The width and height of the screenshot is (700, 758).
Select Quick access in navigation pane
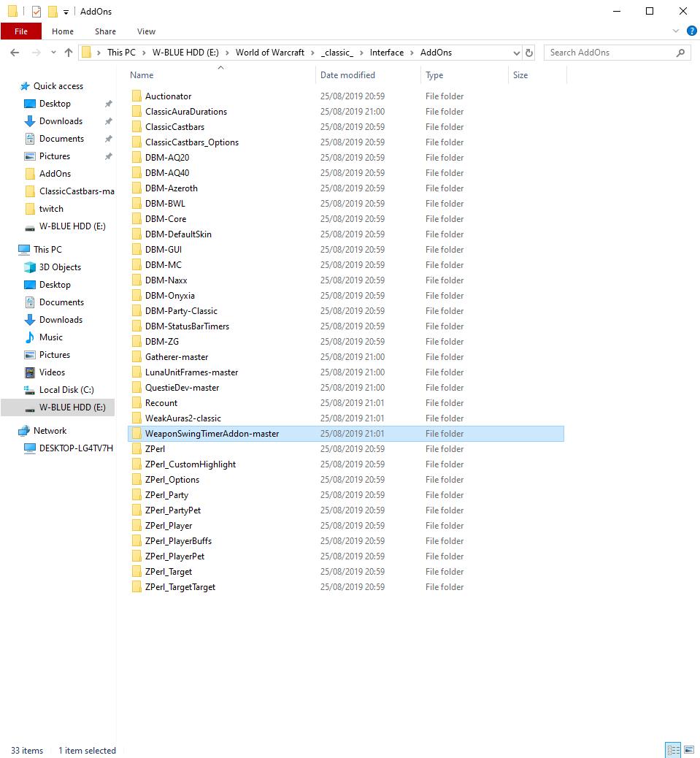tap(58, 86)
